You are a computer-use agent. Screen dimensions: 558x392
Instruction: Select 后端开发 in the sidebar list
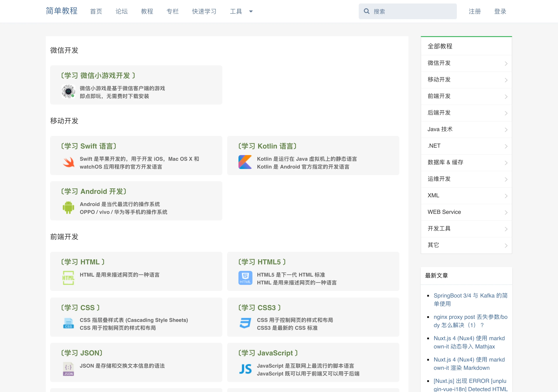466,113
